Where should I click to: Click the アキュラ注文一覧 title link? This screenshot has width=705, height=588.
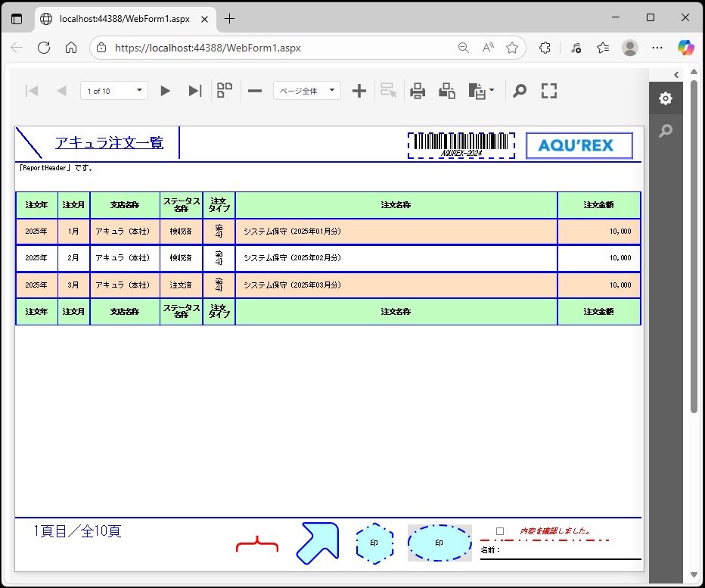point(109,142)
